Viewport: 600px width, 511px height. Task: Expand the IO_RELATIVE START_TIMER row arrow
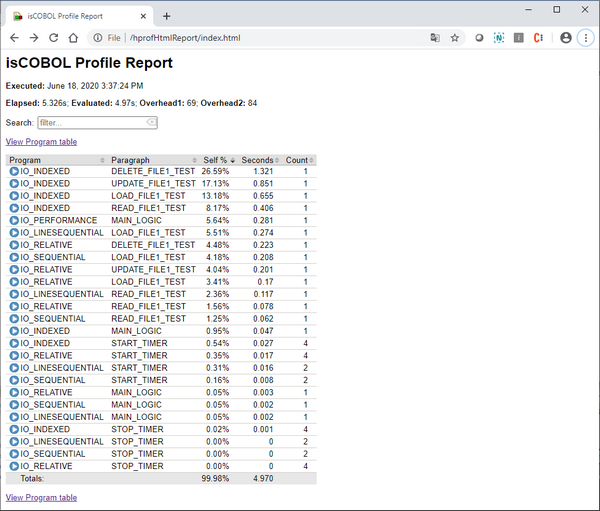(x=14, y=356)
